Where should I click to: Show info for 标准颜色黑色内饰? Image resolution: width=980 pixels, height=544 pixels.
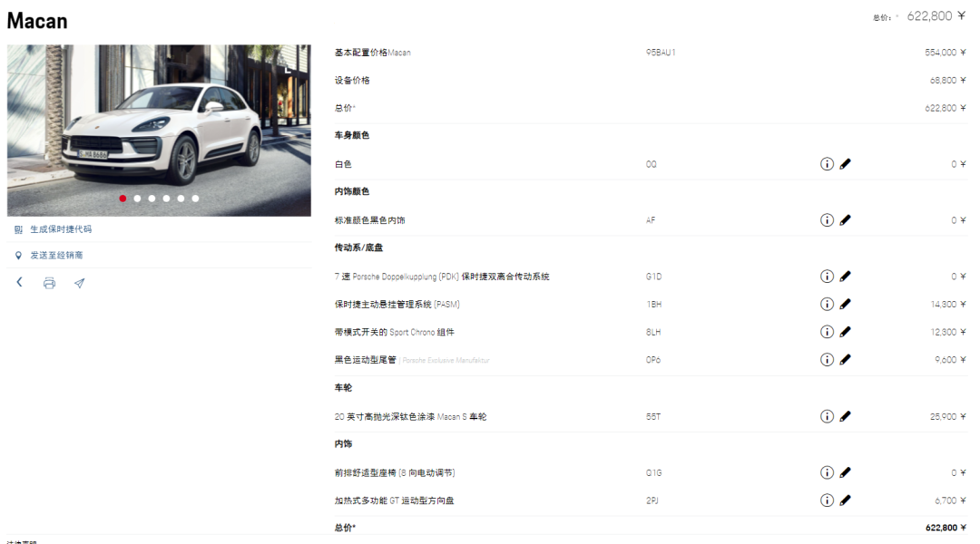pyautogui.click(x=827, y=219)
